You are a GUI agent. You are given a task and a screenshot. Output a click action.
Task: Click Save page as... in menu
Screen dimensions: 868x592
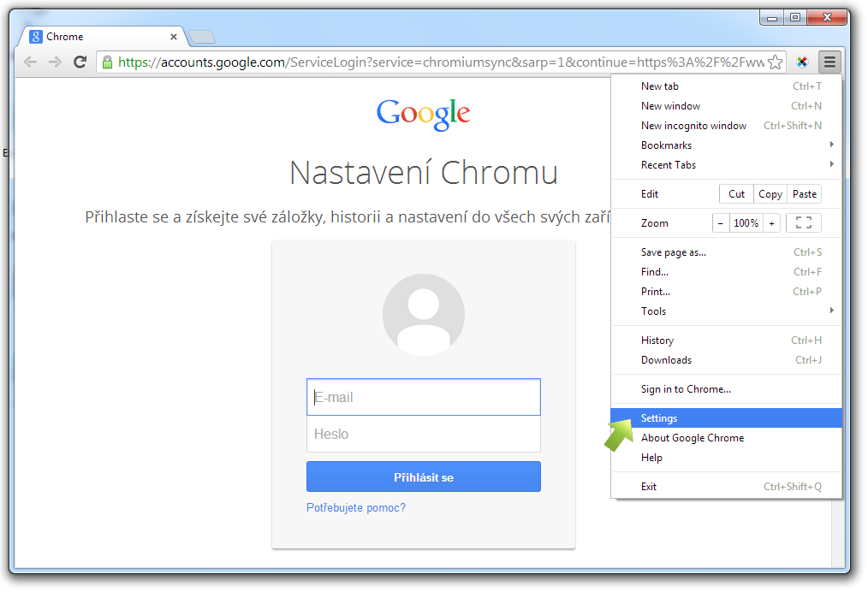point(726,252)
